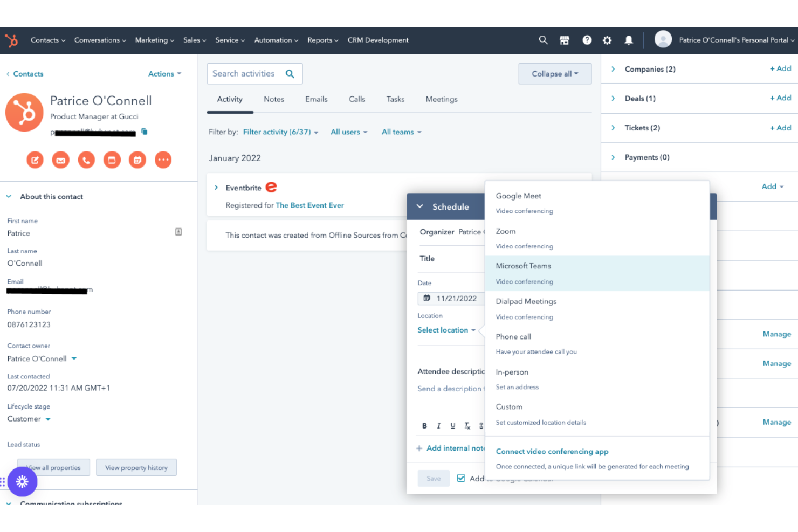Screen dimensions: 798x532
Task: Click the calendar icon in Date field
Action: [426, 298]
